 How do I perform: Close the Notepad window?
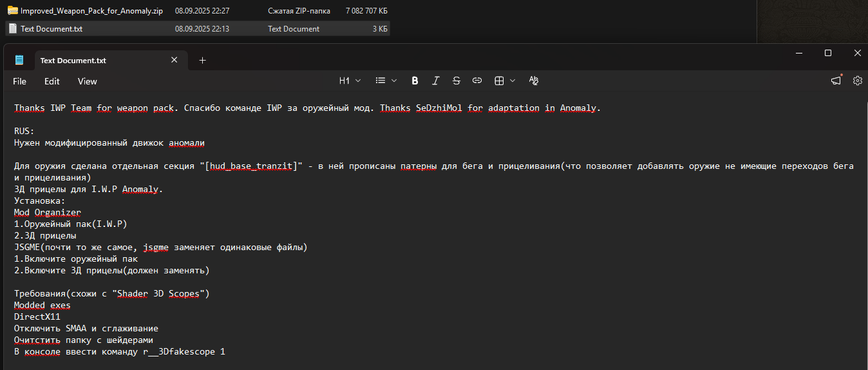[x=857, y=53]
